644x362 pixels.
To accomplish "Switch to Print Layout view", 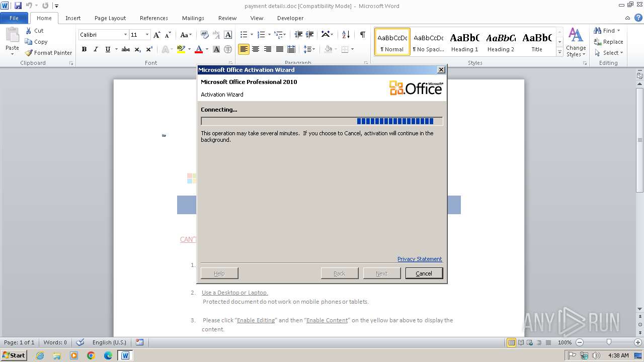I will coord(511,342).
